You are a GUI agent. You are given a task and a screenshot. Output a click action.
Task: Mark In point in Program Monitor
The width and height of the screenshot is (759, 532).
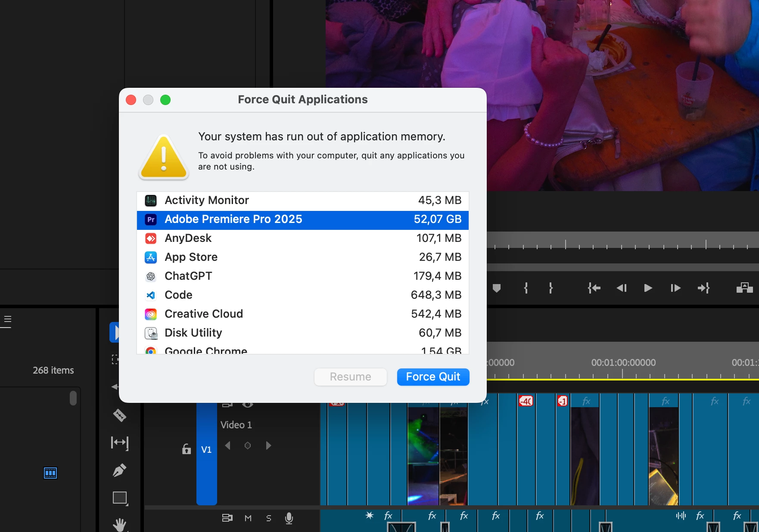coord(526,288)
